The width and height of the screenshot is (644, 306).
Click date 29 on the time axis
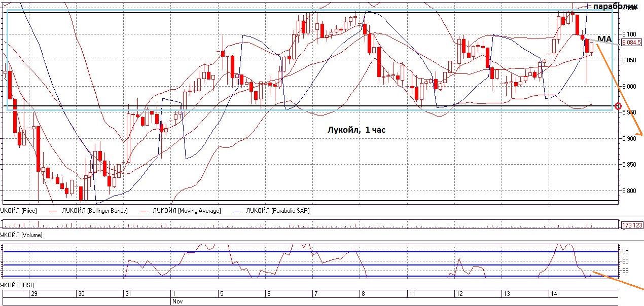coord(34,294)
